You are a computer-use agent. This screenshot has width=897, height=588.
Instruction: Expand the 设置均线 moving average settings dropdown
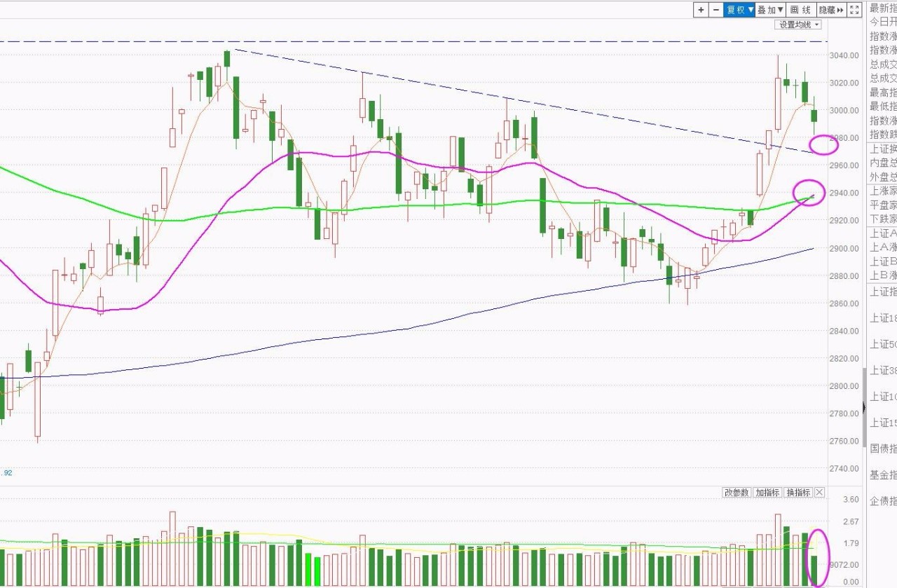[x=798, y=25]
